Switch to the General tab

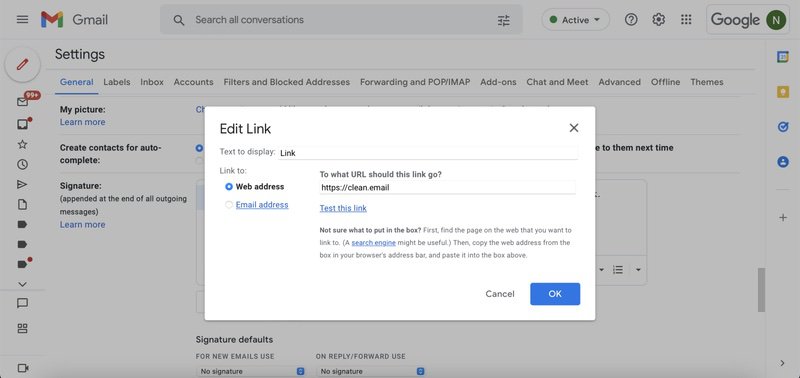pyautogui.click(x=77, y=82)
